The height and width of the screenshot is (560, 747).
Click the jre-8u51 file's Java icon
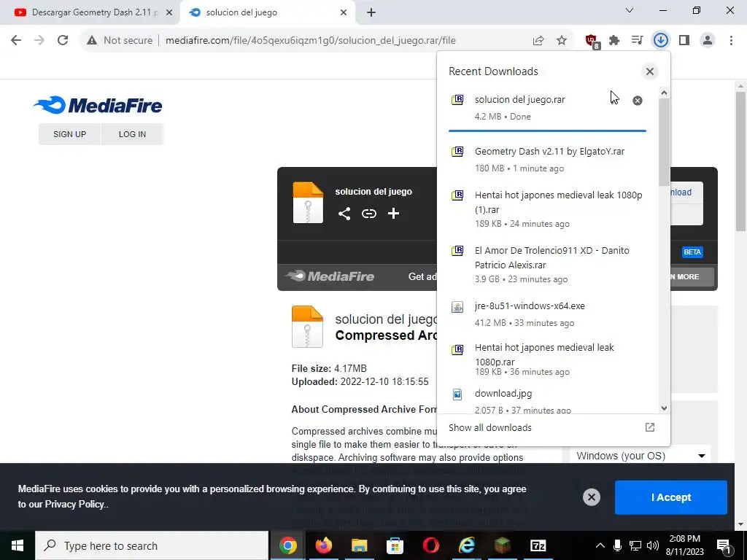tap(457, 307)
